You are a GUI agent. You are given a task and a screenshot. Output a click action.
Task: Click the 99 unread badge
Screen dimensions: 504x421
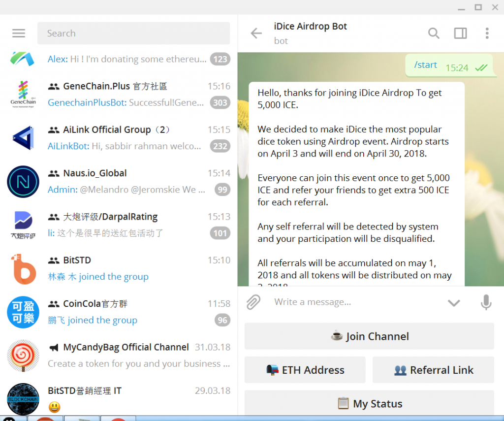pos(222,190)
